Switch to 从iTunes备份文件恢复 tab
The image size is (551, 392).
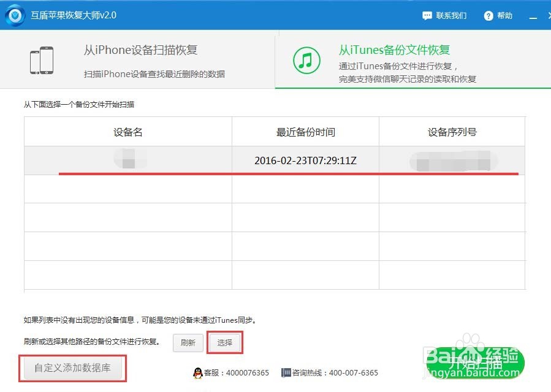point(413,59)
